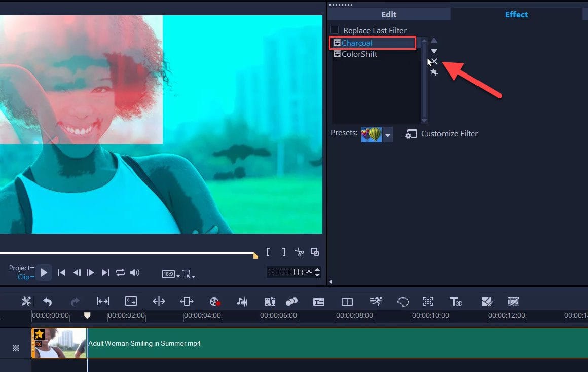Switch playback mode to Clip

click(x=25, y=277)
